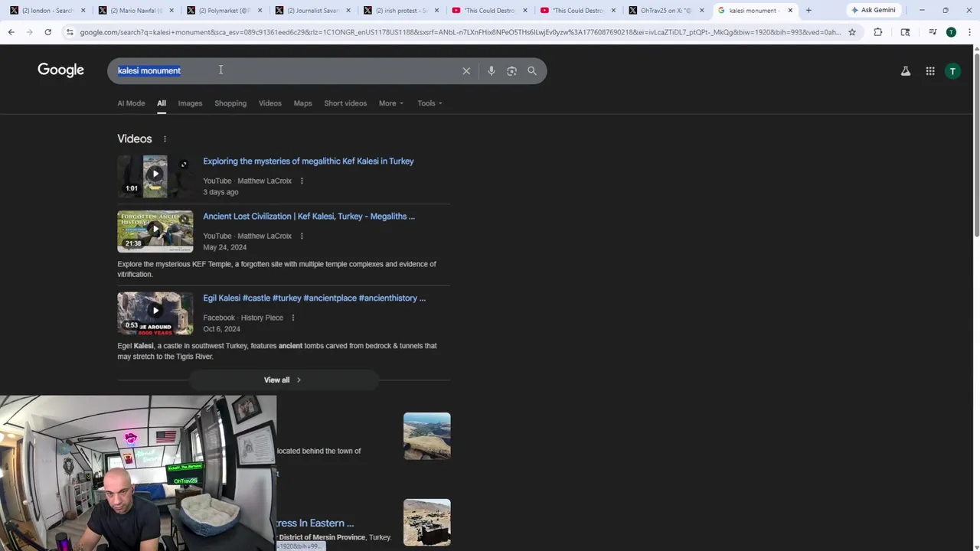Open options menu beside Videos heading

[165, 139]
